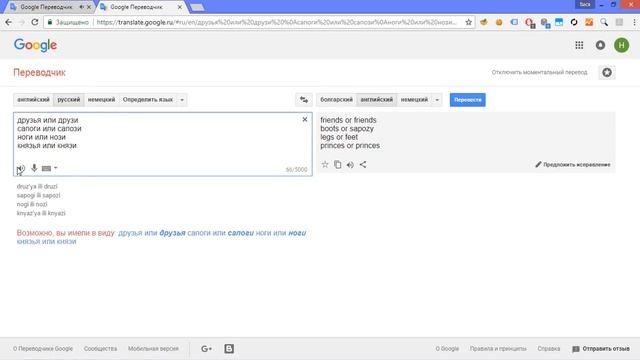
Task: Swap source and target languages
Action: coord(304,100)
